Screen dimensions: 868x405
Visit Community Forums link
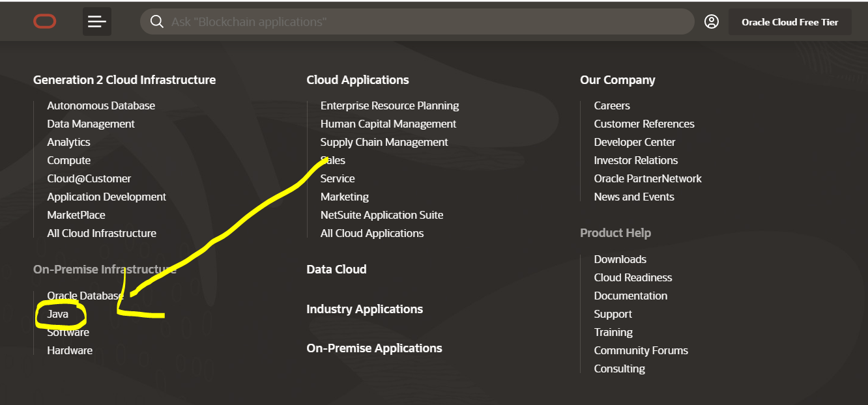click(641, 350)
